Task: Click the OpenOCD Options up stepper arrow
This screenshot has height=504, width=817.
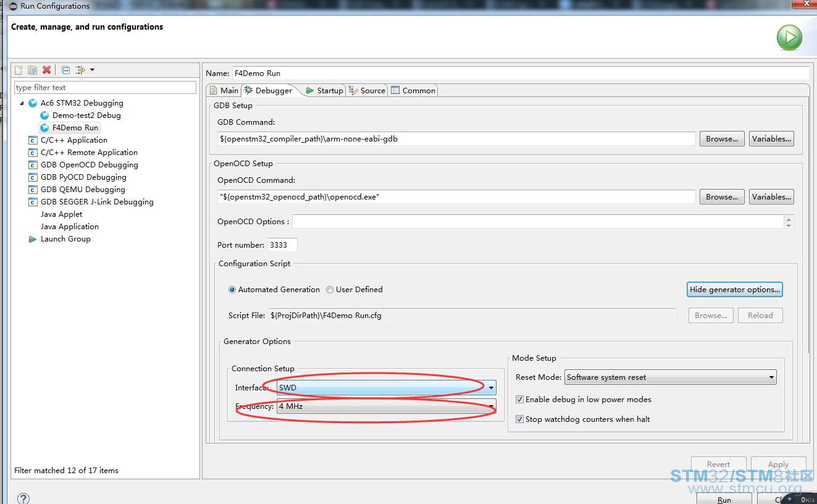Action: click(789, 219)
